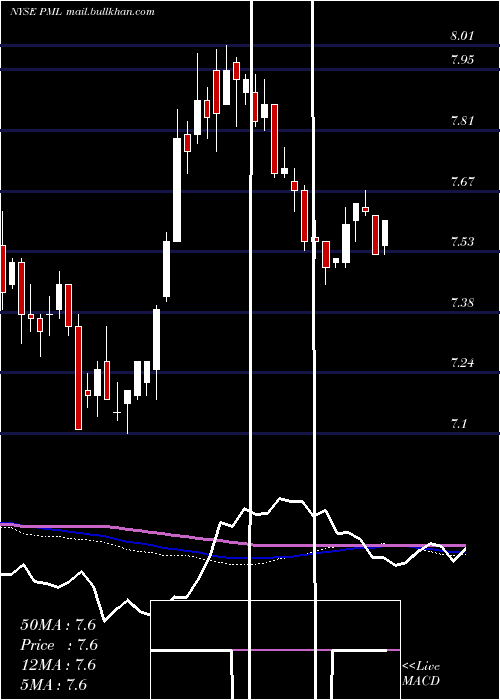Click the 7.1 price level label
Image resolution: width=500 pixels, height=700 pixels.
pos(459,423)
